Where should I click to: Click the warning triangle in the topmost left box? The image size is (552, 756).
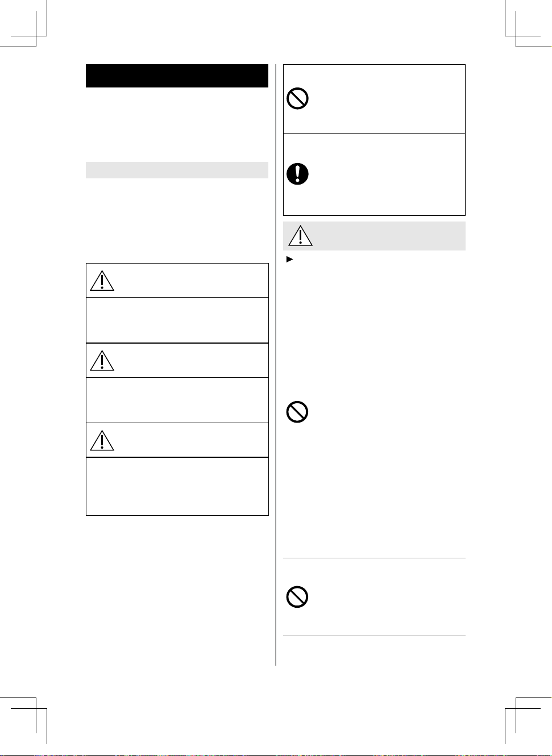(x=102, y=280)
